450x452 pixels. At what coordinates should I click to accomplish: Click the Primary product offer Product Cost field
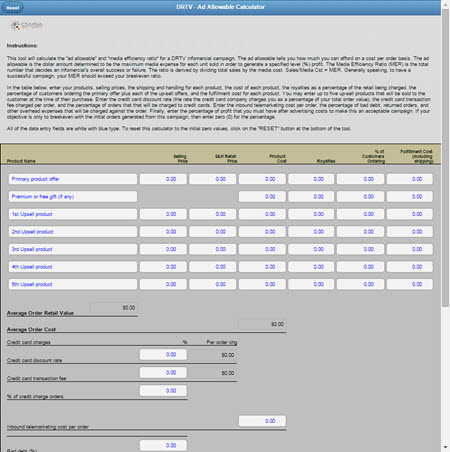click(262, 179)
